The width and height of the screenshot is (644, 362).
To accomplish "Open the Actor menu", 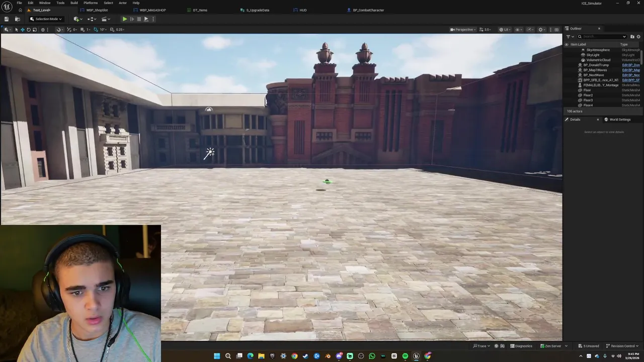I will pos(123,3).
